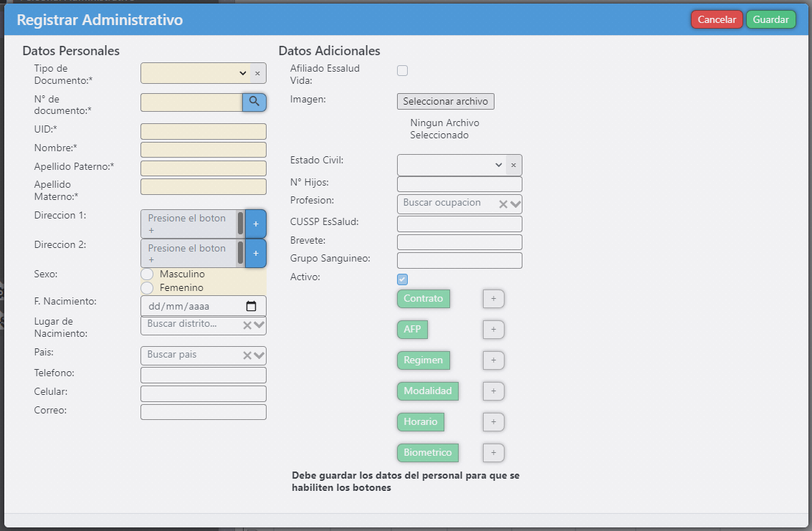Open the Buscar pais dropdown
Image resolution: width=812 pixels, height=531 pixels.
[x=259, y=355]
